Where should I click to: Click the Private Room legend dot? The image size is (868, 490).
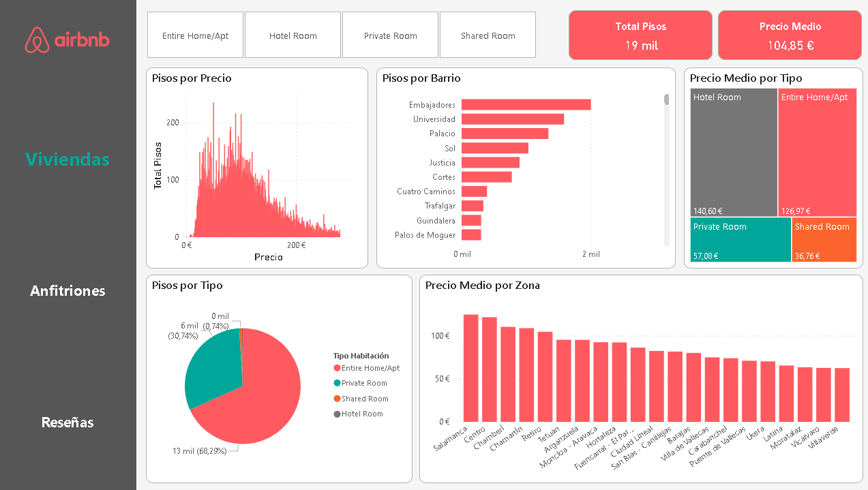click(x=337, y=383)
